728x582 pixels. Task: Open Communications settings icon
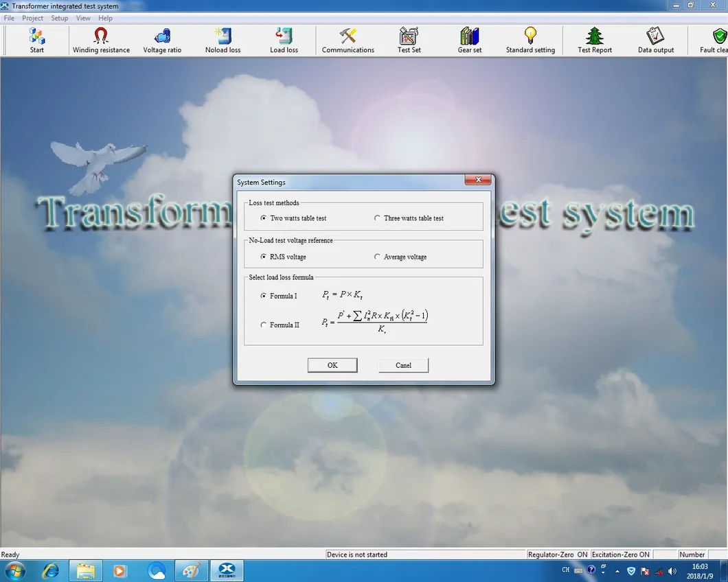[348, 40]
